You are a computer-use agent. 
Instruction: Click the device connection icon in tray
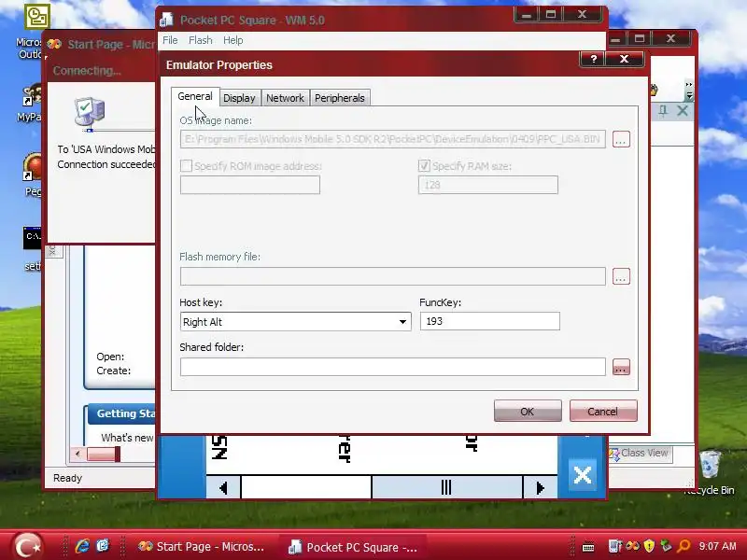click(x=615, y=546)
